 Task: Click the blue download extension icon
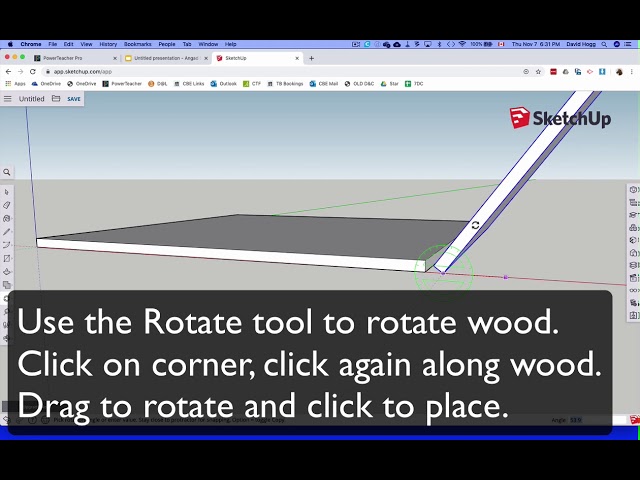tap(602, 72)
